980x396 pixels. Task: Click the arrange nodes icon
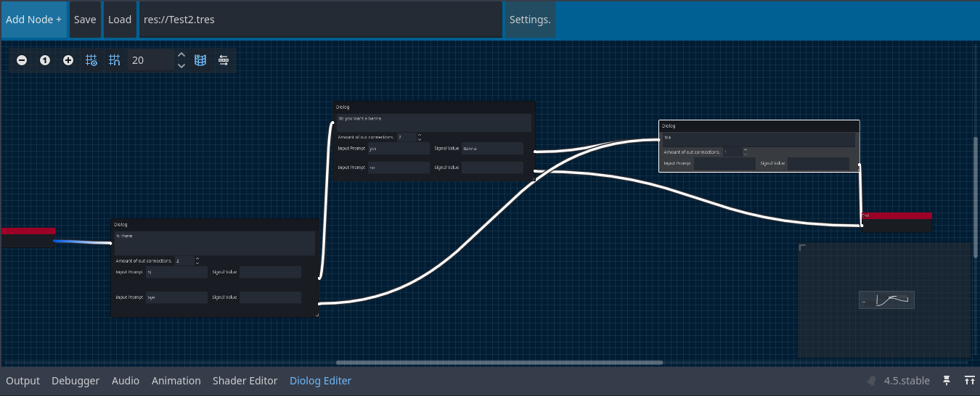[224, 60]
